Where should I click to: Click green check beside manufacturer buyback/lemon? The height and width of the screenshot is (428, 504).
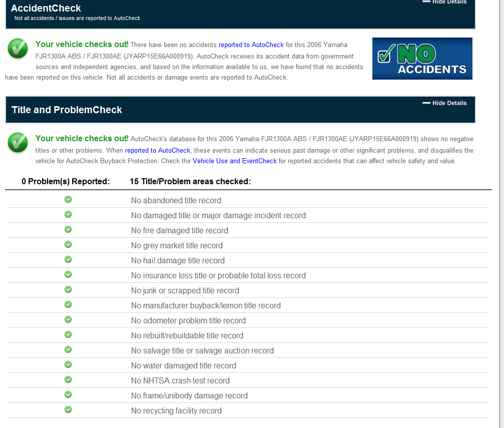(68, 304)
